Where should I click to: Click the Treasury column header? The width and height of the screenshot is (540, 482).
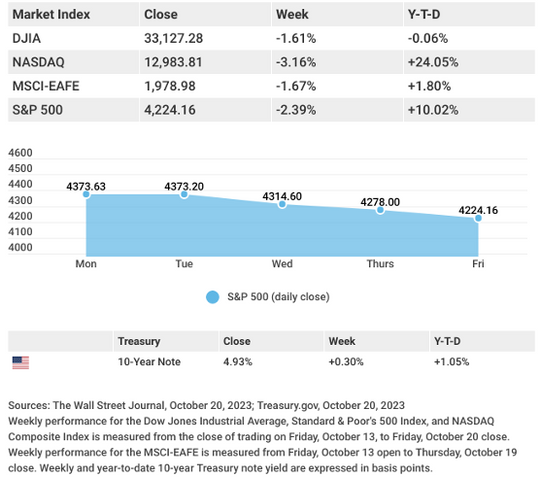click(139, 341)
